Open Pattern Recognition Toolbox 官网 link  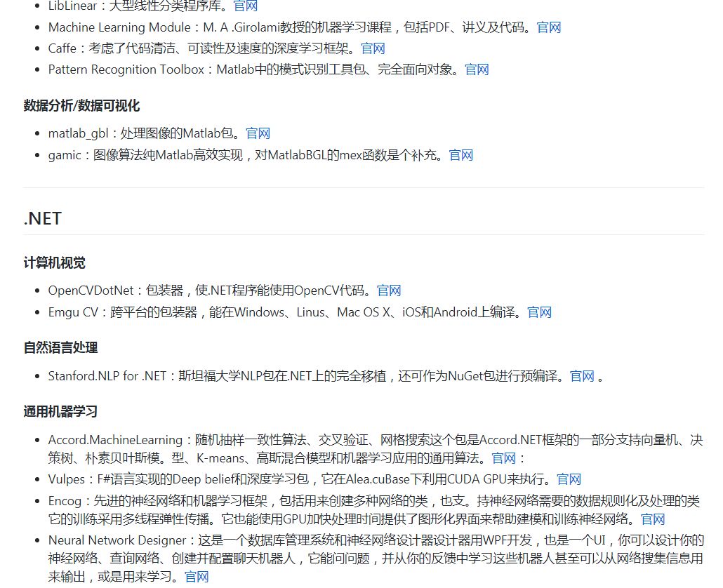(477, 69)
